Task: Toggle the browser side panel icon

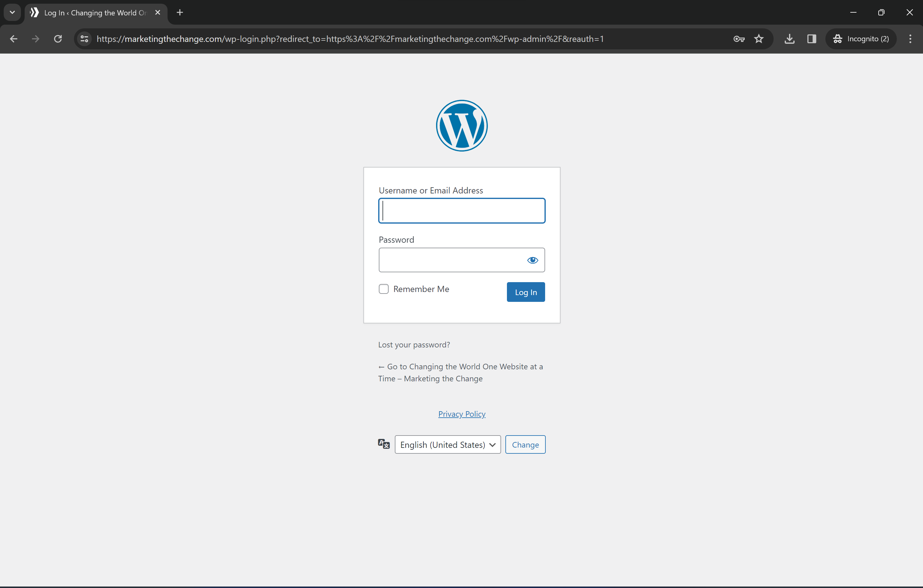Action: point(812,39)
